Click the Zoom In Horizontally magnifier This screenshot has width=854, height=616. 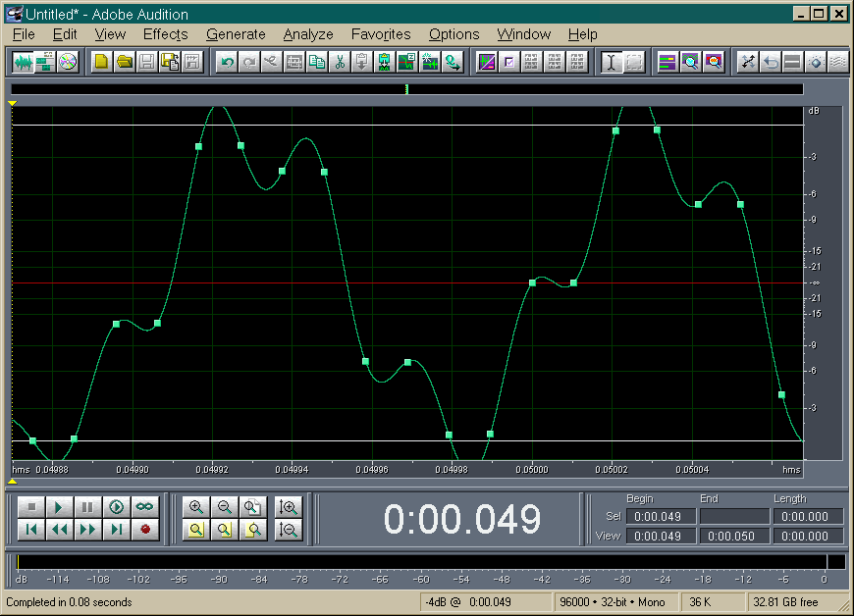coord(196,507)
